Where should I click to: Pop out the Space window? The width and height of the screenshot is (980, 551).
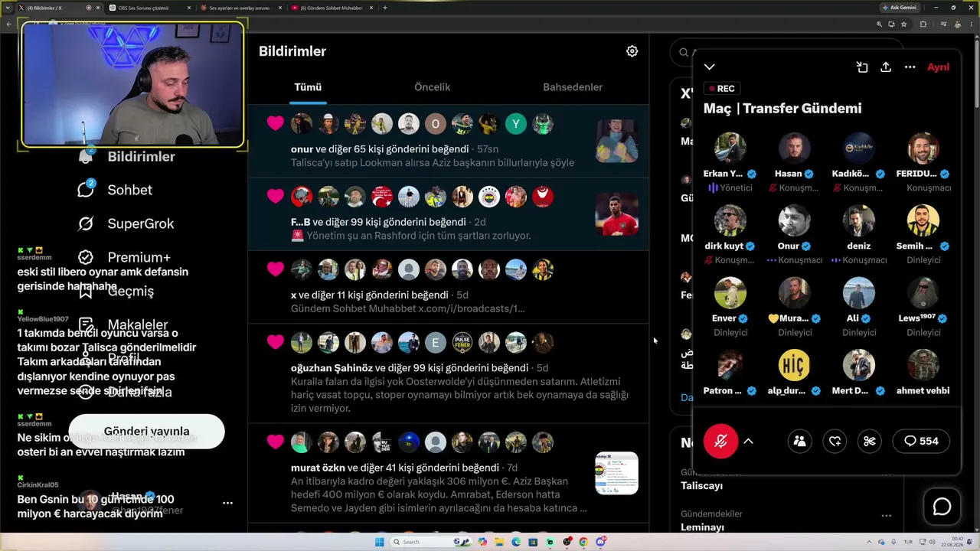click(x=862, y=67)
